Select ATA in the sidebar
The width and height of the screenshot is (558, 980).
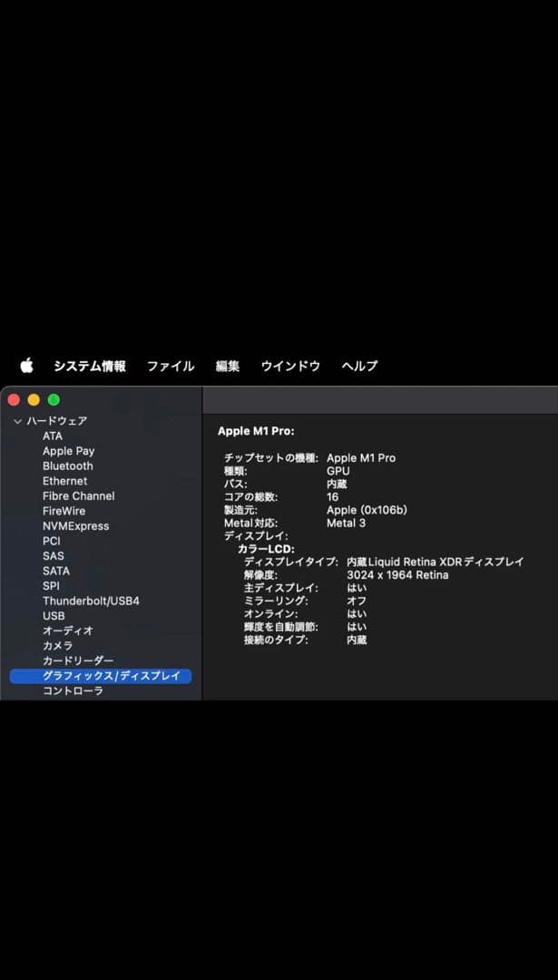click(53, 436)
